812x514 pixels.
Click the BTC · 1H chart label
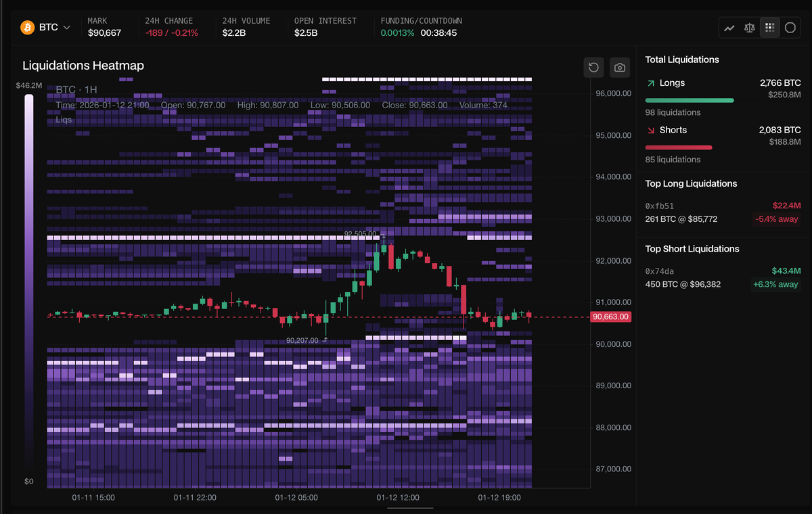(76, 90)
